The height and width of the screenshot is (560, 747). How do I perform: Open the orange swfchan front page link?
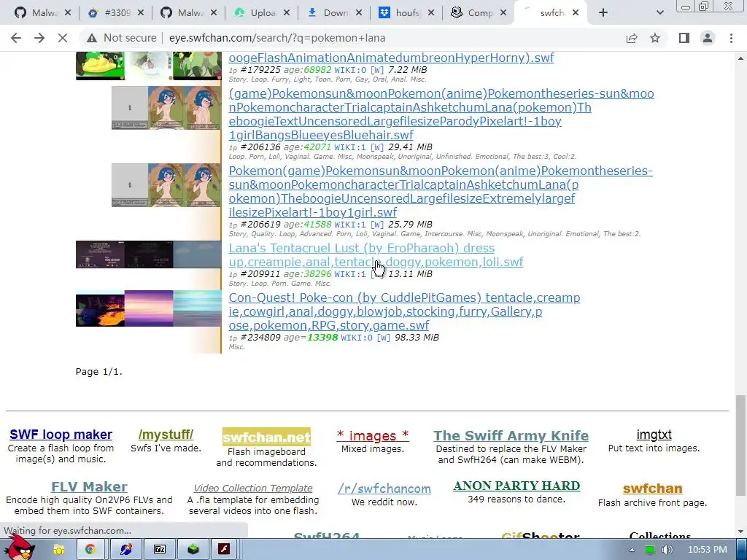(x=653, y=488)
